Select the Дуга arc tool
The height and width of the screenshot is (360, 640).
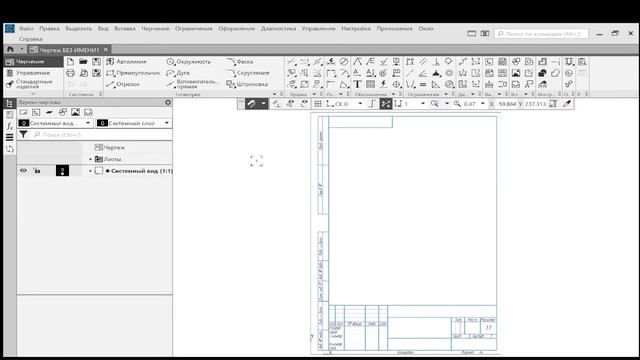coord(178,73)
